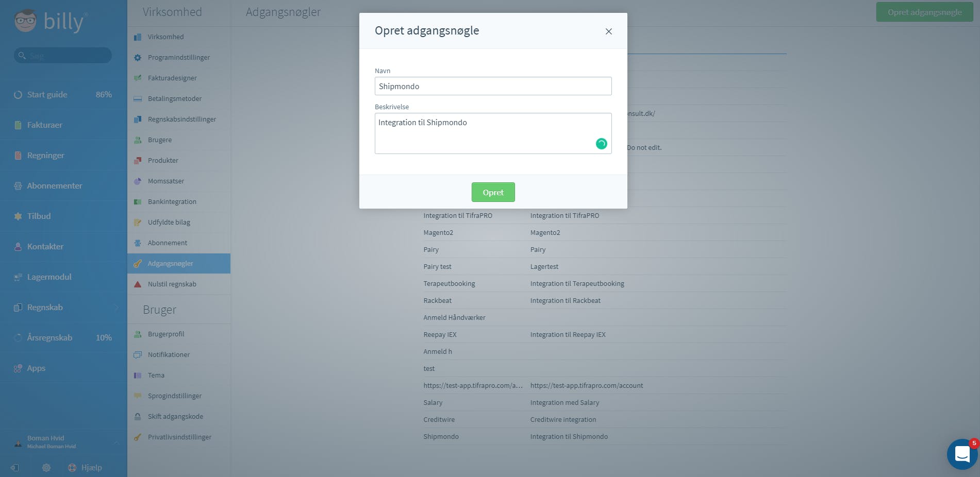The width and height of the screenshot is (980, 477).
Task: Click the Udfyldte bilag pencil icon
Action: click(x=138, y=223)
